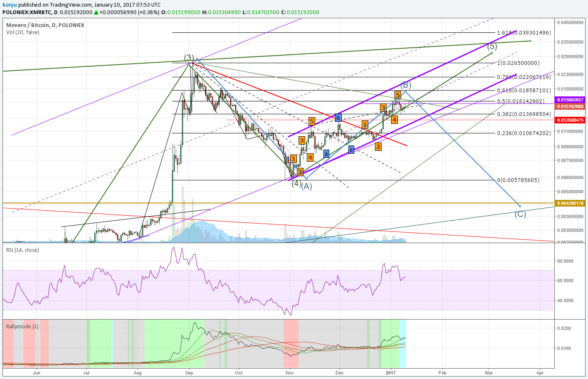Click the 0.5(0.016142802) Fibonacci label
This screenshot has height=379, width=588.
point(521,101)
